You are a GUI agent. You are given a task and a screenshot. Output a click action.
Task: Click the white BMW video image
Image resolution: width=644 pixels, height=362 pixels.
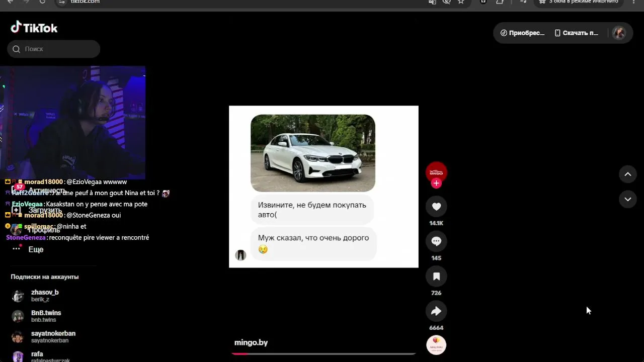[x=313, y=153]
